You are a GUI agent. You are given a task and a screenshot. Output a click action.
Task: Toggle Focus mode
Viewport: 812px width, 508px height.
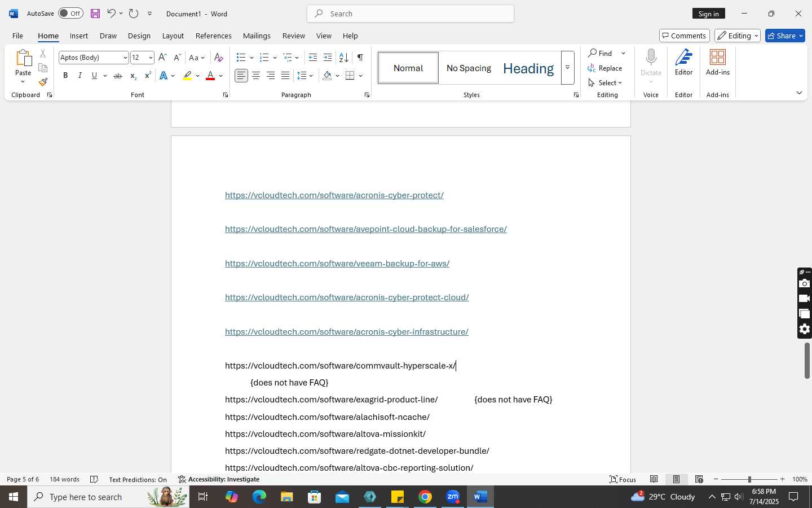tap(623, 479)
